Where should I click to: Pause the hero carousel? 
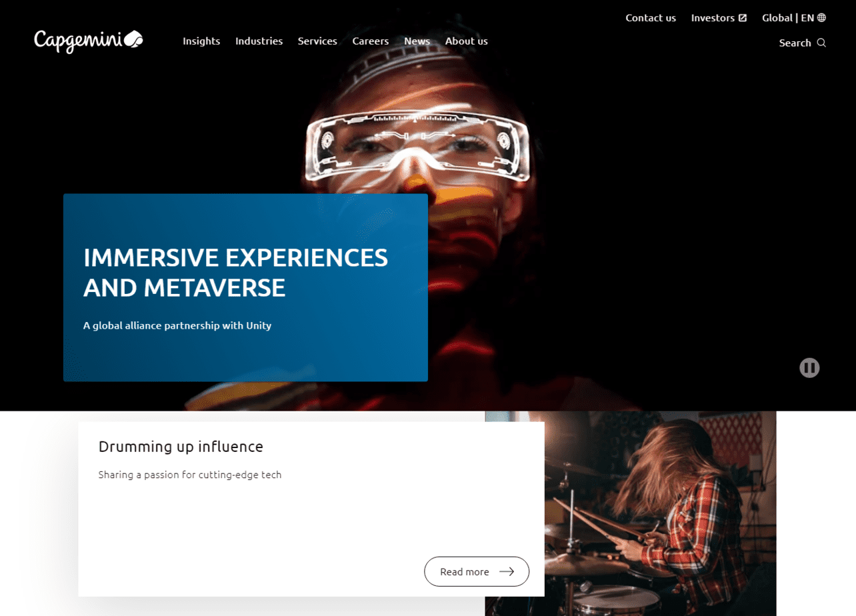tap(809, 368)
